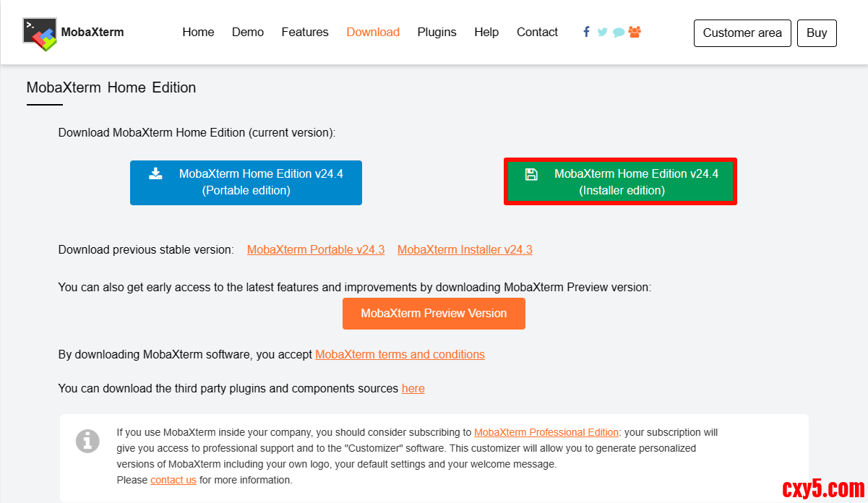Follow the MobaXterm Professional Edition link

(546, 432)
